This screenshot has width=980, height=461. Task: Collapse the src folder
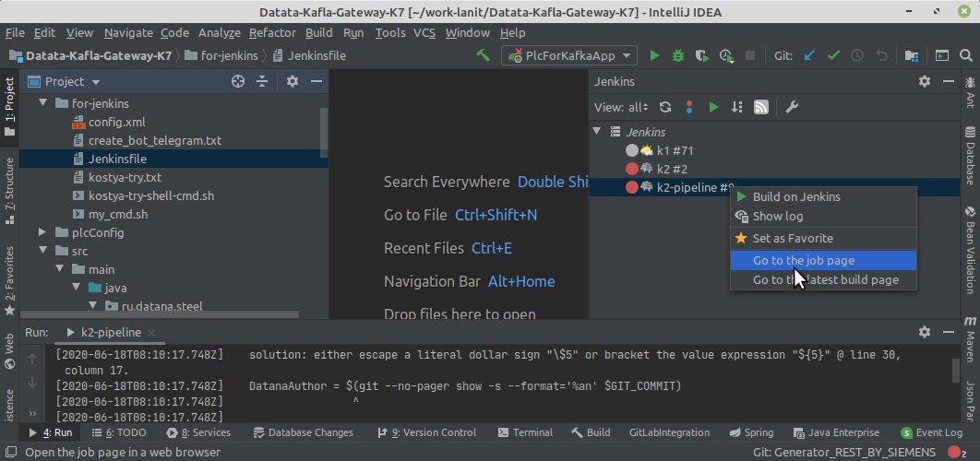42,251
